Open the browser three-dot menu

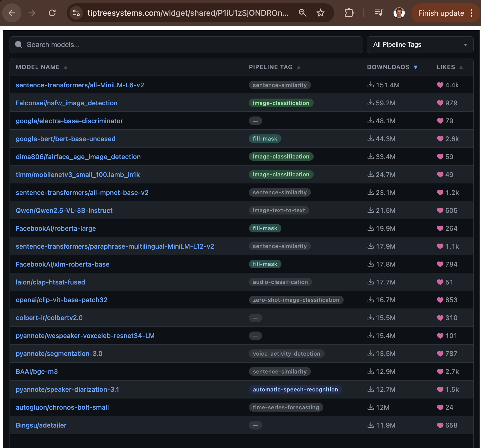472,13
